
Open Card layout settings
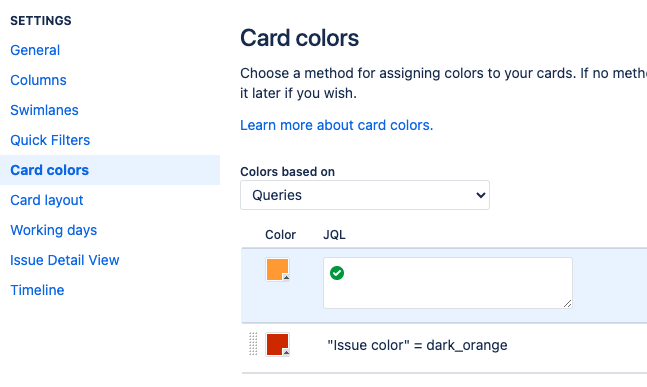pos(47,201)
